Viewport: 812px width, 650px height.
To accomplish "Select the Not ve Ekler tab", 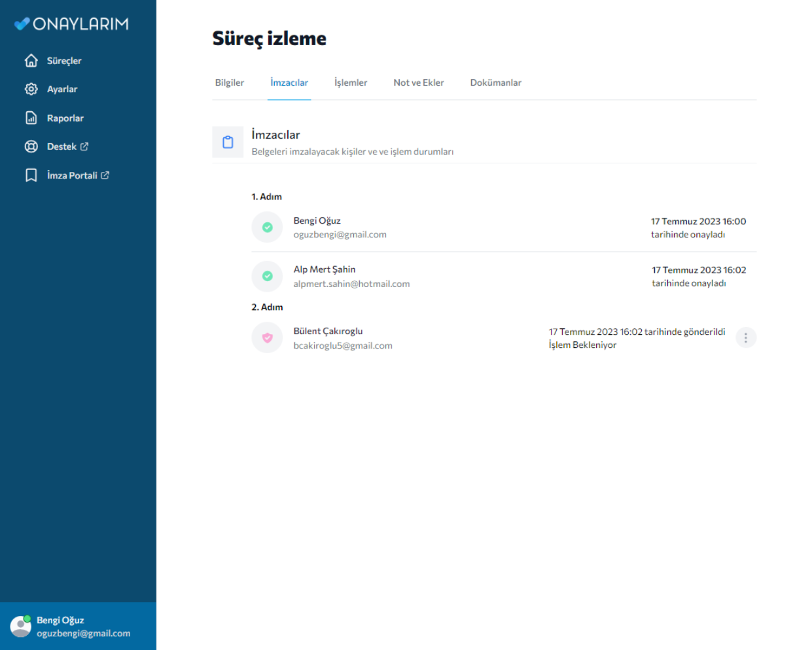I will [418, 82].
